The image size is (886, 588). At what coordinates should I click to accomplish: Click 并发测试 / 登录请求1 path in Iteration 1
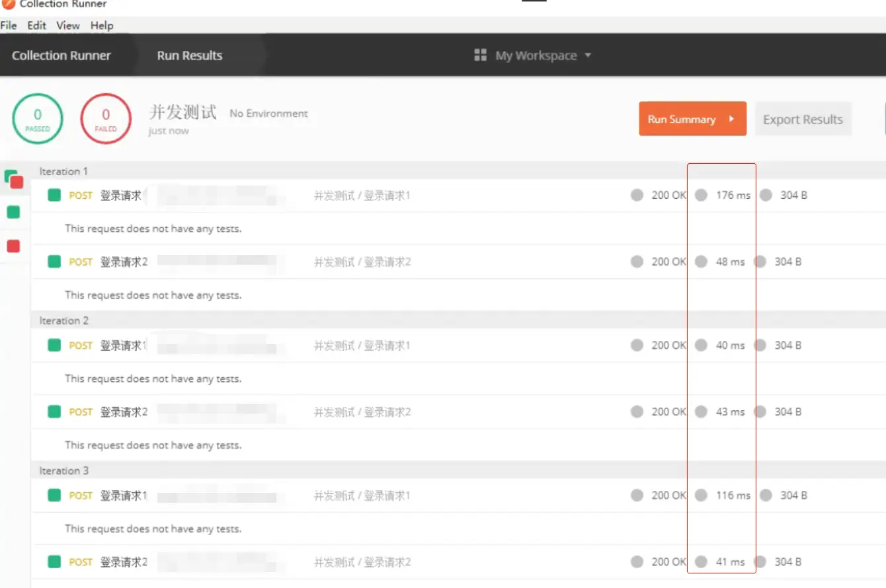click(x=362, y=196)
